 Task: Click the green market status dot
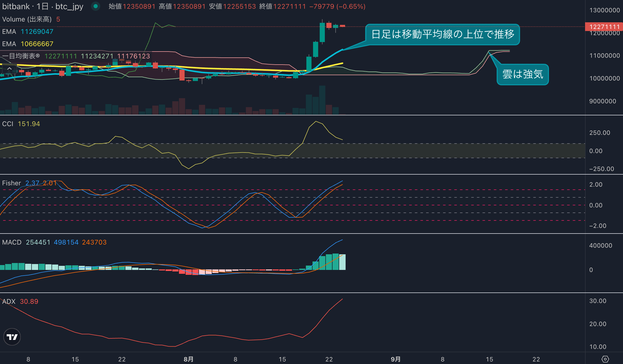[x=96, y=6]
